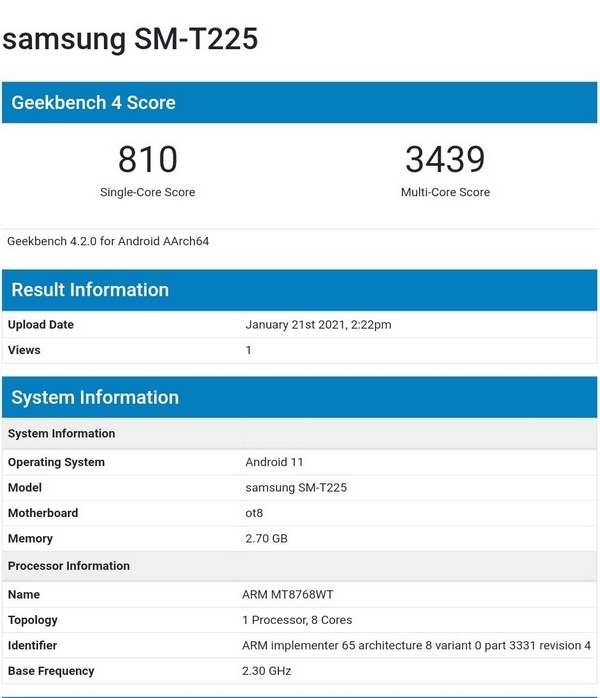Select the 2.30 GHz frequency value

tap(267, 671)
